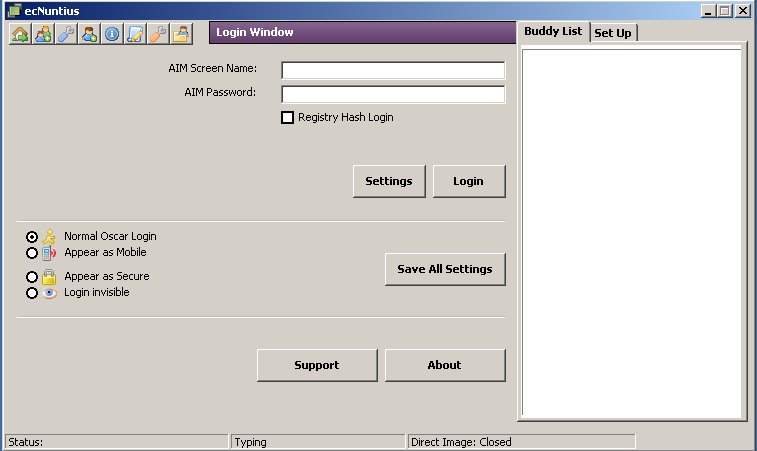
Task: Click the notepad with pencil icon
Action: click(x=135, y=34)
